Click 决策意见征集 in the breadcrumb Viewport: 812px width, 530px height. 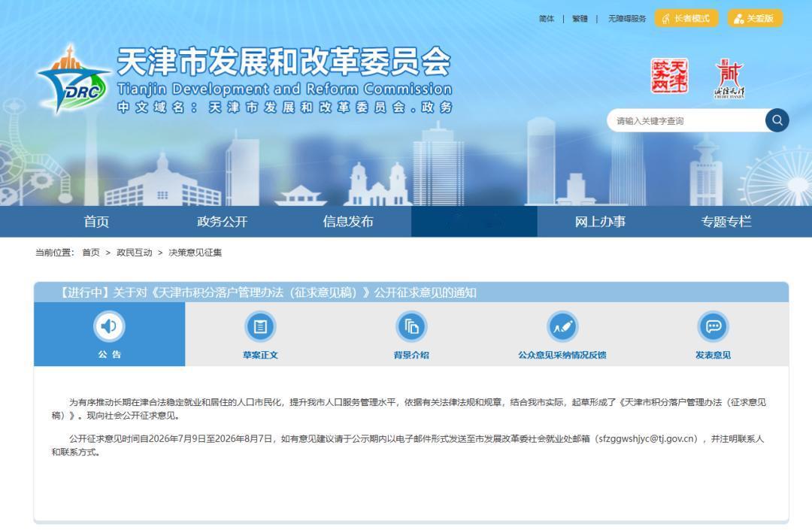coord(195,253)
